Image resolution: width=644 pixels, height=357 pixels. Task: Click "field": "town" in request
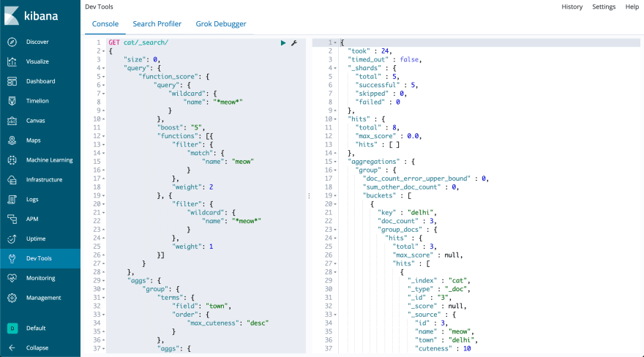(x=202, y=306)
